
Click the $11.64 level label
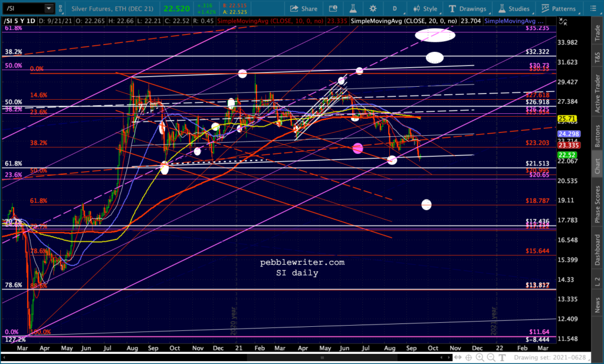[x=539, y=332]
